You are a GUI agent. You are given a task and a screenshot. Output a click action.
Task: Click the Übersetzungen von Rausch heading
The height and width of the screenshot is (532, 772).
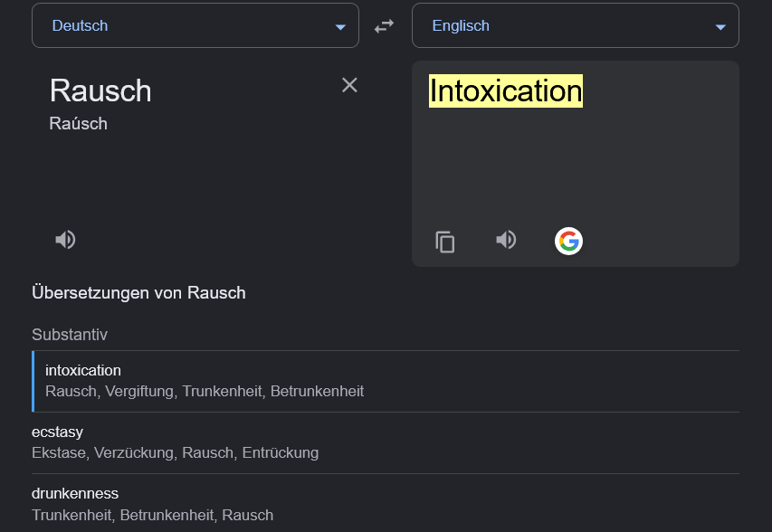[x=138, y=293]
